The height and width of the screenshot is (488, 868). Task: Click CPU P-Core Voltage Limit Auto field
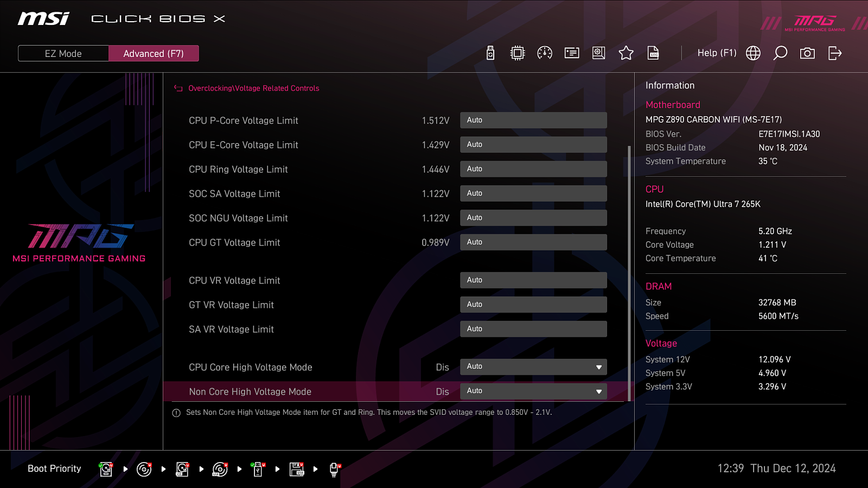533,120
